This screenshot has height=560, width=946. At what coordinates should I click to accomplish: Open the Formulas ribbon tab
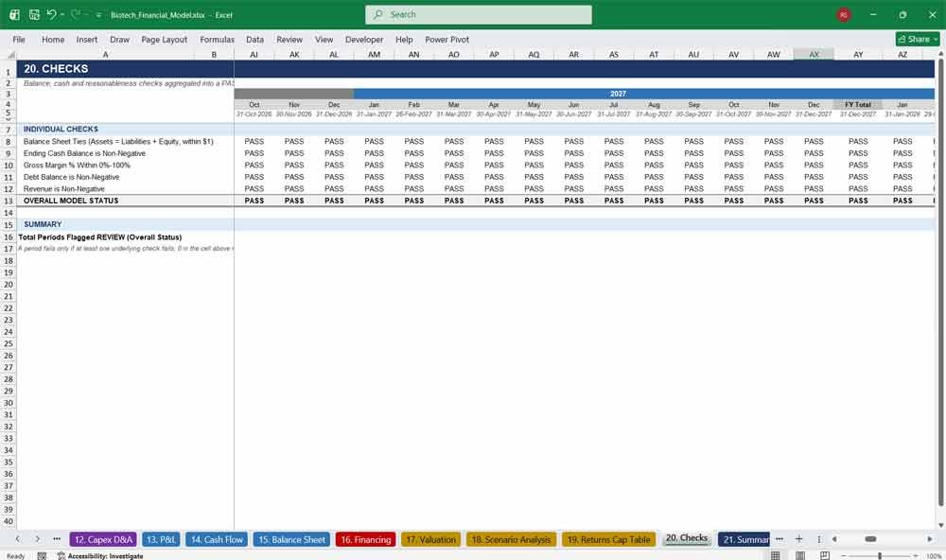(217, 39)
